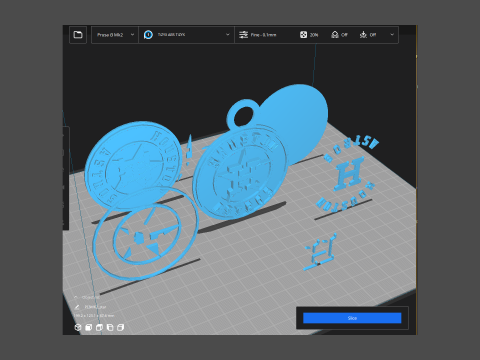480x360 pixels.
Task: Click the model dimensions in mm text
Action: (94, 315)
